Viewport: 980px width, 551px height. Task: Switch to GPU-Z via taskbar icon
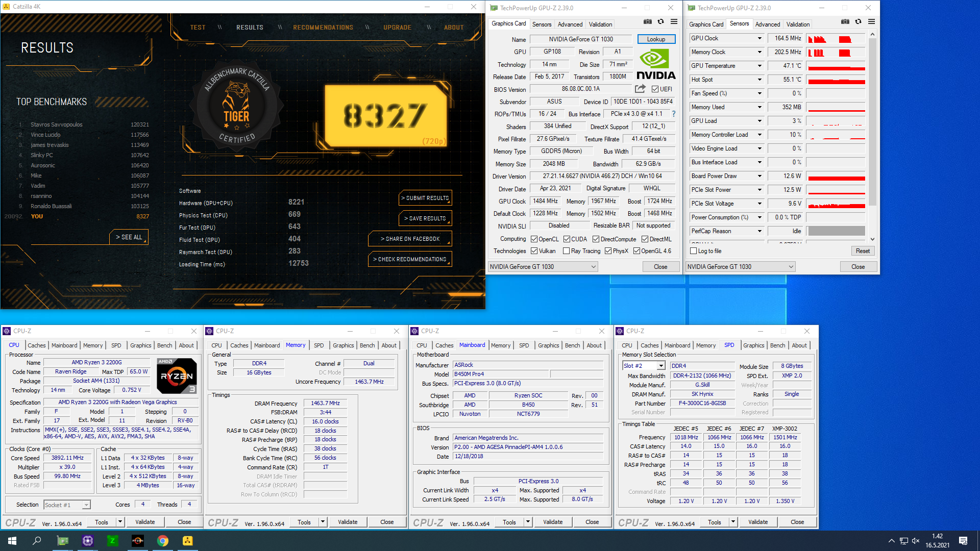tap(62, 541)
